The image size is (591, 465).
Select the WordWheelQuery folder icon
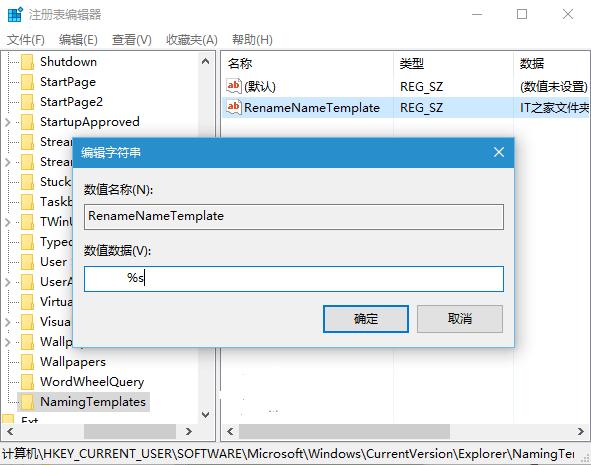[x=28, y=382]
